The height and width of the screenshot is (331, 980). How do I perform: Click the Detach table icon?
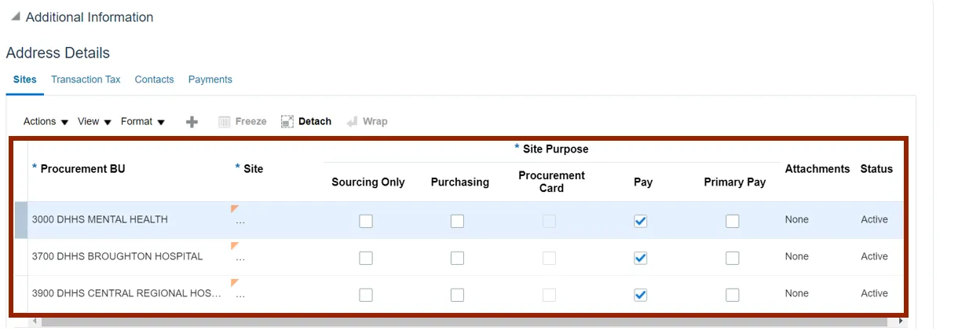pyautogui.click(x=287, y=122)
